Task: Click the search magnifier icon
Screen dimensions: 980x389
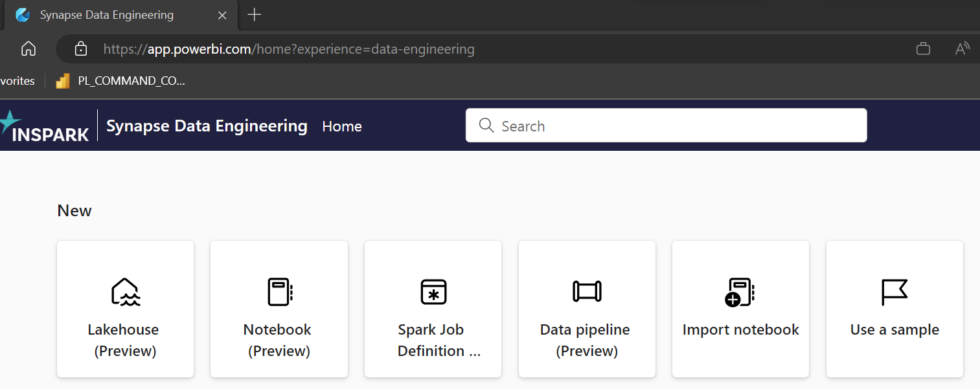Action: (x=486, y=125)
